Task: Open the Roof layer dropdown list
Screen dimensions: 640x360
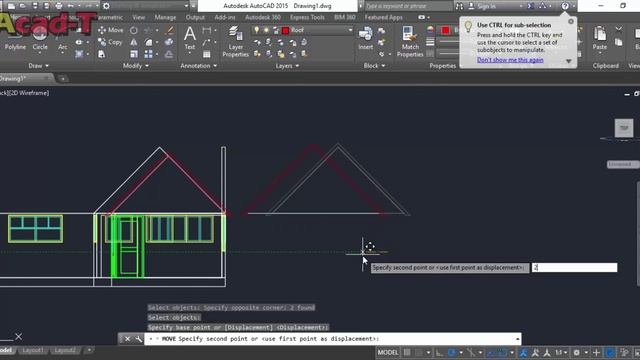Action: 350,30
